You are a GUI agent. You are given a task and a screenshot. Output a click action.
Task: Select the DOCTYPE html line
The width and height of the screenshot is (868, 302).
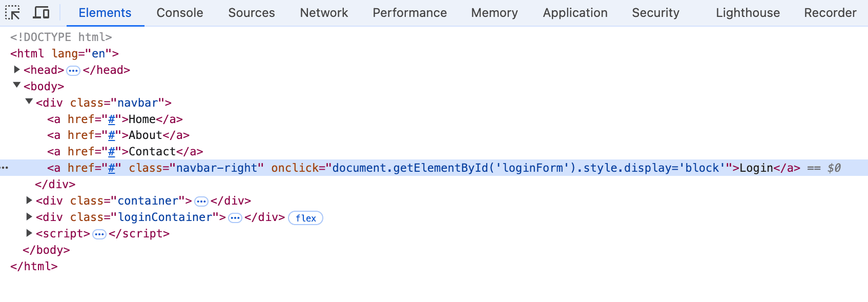pyautogui.click(x=61, y=37)
